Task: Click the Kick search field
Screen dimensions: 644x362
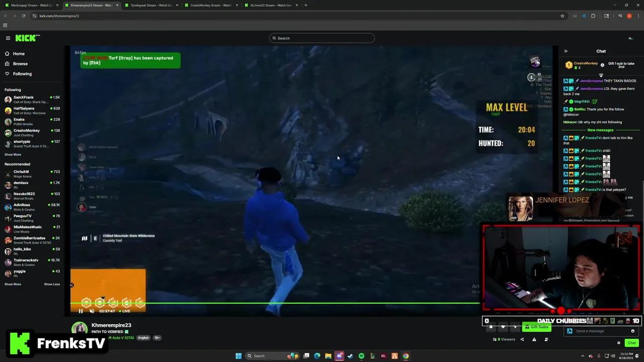Action: tap(322, 38)
